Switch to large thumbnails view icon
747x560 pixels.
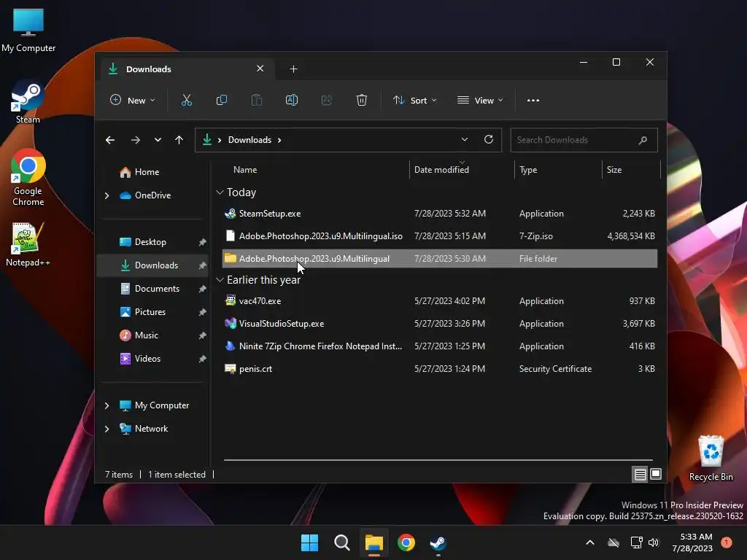[x=656, y=474]
